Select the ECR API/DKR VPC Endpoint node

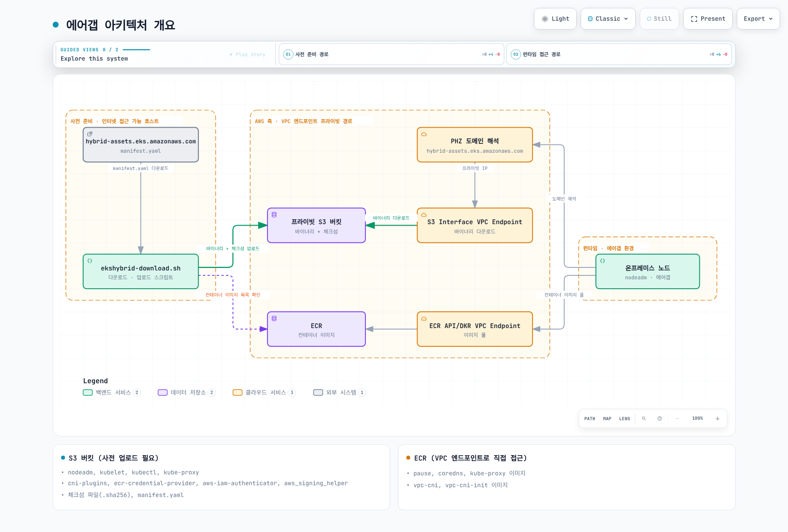point(475,329)
